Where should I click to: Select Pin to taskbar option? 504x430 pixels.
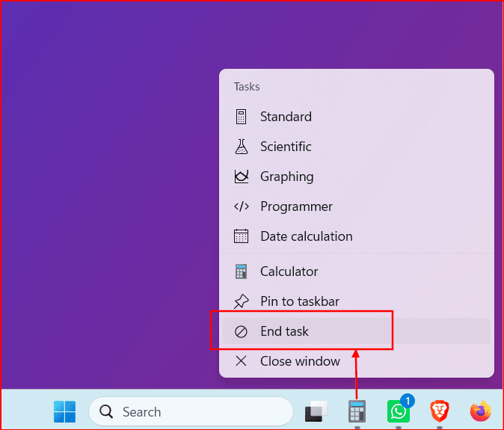point(357,301)
